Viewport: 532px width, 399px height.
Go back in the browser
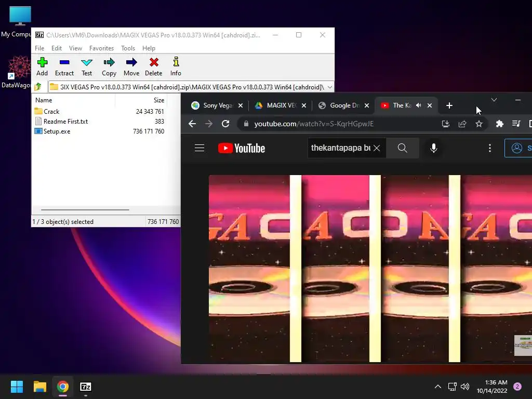[192, 124]
